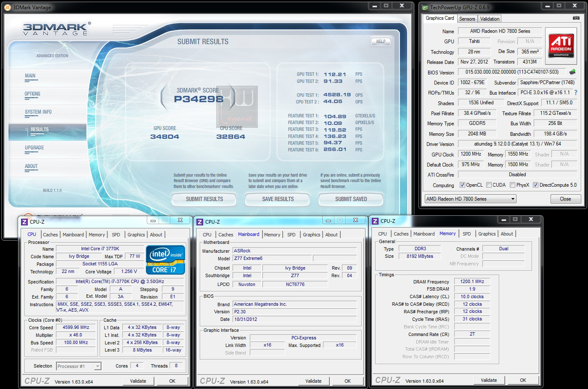588x389 pixels.
Task: Toggle the OpenCL checkbox
Action: pyautogui.click(x=462, y=185)
